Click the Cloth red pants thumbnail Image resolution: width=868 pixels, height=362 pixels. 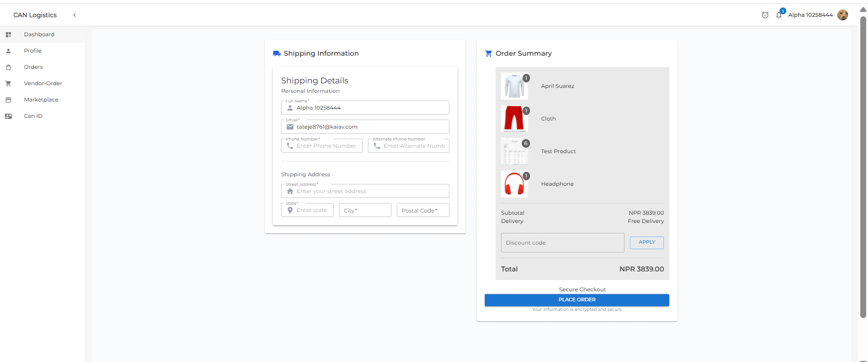tap(515, 119)
